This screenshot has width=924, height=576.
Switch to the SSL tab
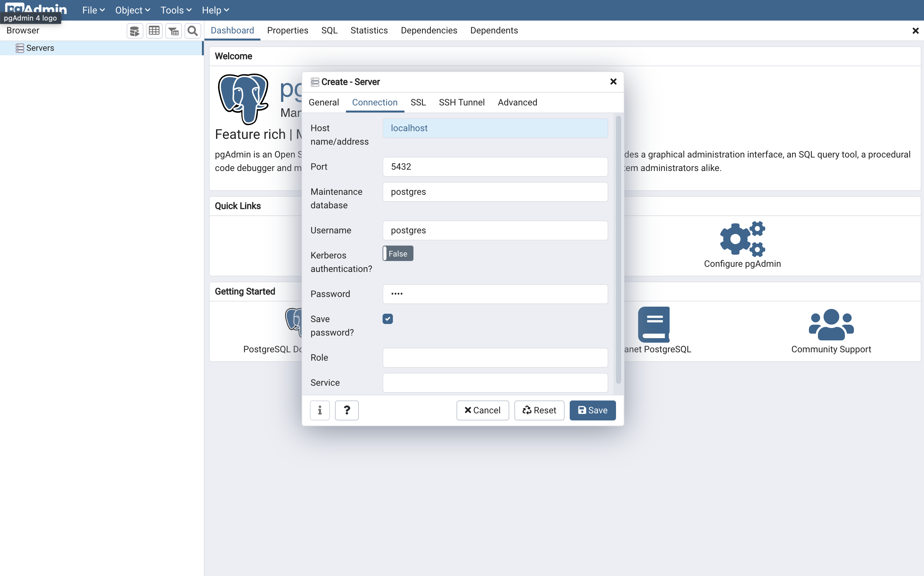(x=418, y=103)
